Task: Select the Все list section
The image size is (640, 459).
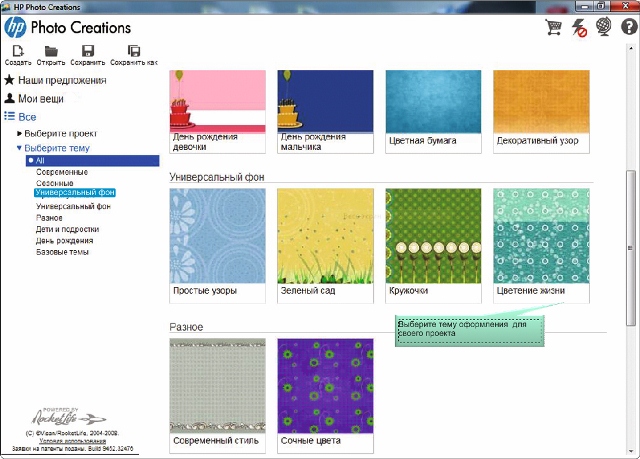Action: click(20, 117)
